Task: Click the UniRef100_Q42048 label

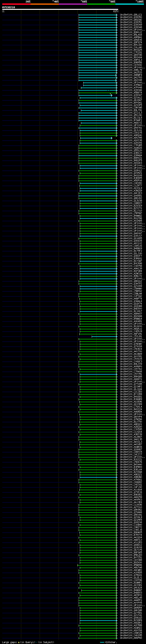Action: 131,80
